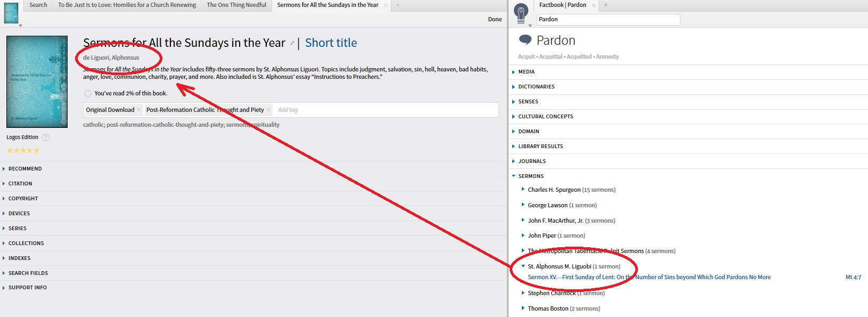This screenshot has width=868, height=317.
Task: Click the Acquit related term
Action: tap(526, 56)
